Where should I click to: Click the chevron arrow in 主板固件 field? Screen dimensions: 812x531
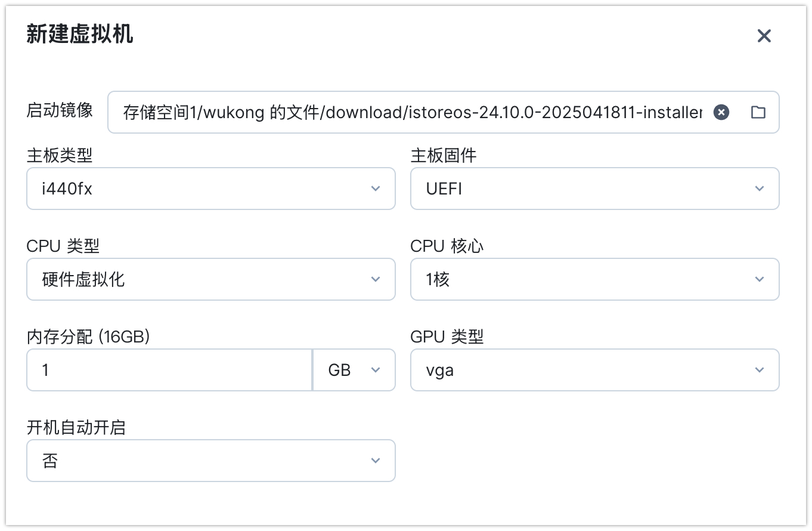pyautogui.click(x=760, y=189)
